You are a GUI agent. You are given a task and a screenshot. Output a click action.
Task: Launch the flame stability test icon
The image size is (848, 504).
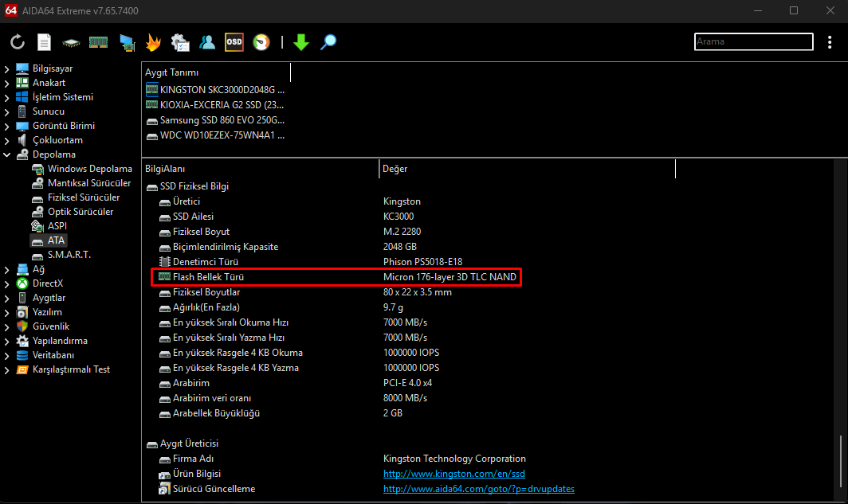point(154,42)
